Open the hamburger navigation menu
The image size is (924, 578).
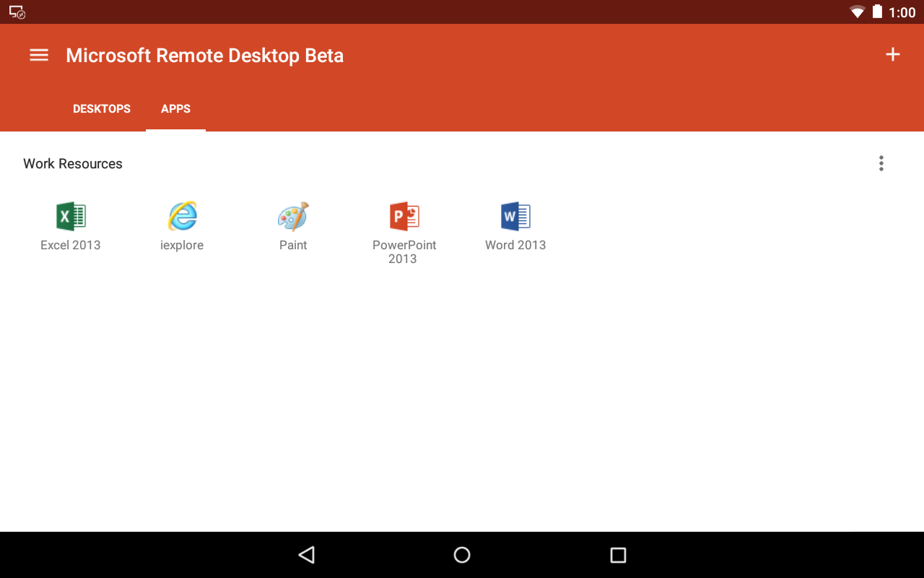click(39, 55)
